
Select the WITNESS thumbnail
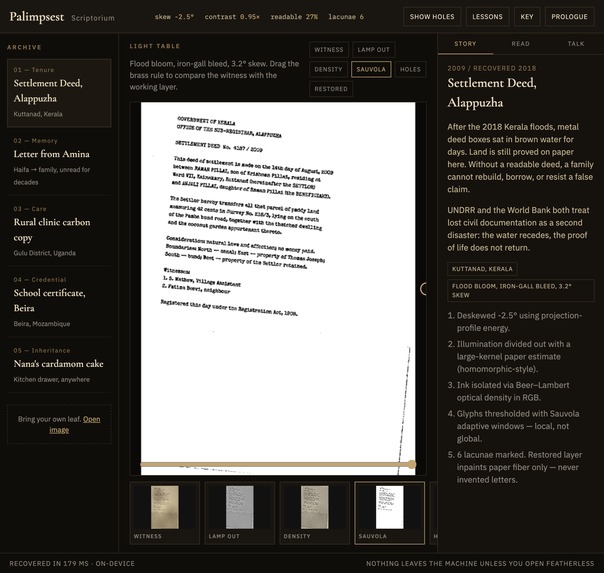coord(165,513)
